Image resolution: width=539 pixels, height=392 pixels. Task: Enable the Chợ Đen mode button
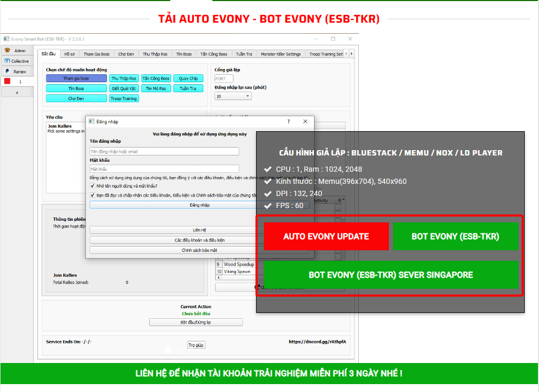[76, 99]
